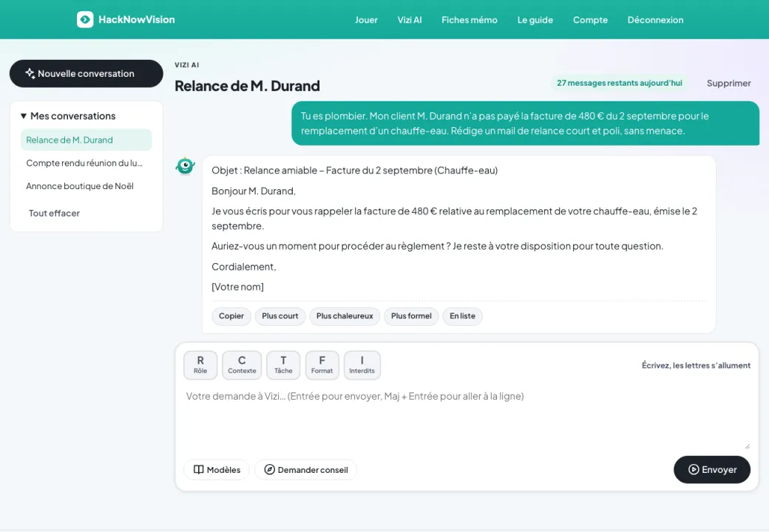Click Tout effacer in sidebar
Screen dimensions: 769x532
(x=54, y=213)
